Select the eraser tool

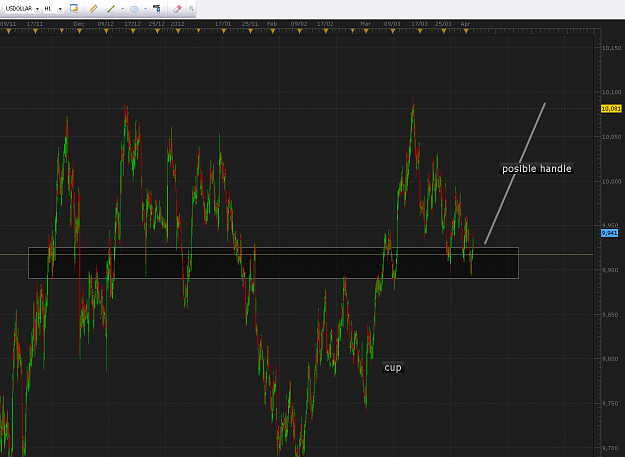177,8
